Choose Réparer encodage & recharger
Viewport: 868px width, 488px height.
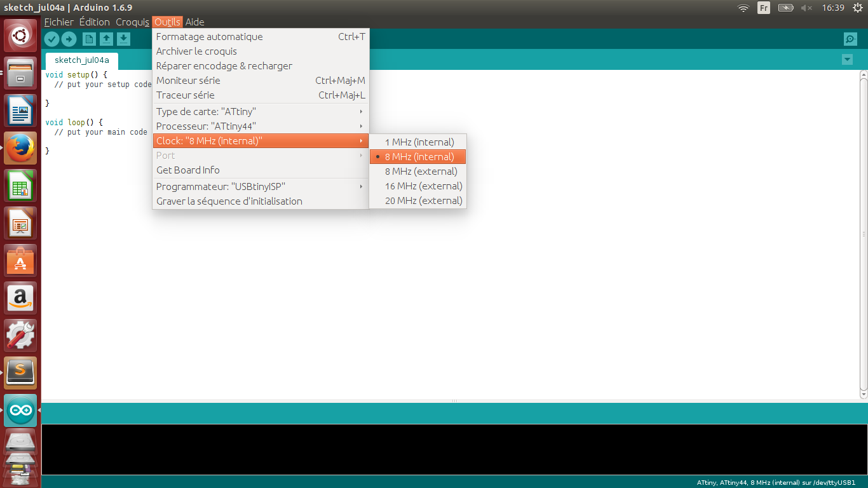tap(261, 65)
